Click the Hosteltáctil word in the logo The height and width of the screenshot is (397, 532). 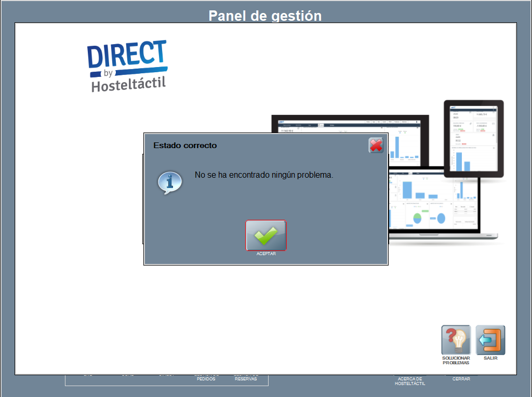(128, 84)
